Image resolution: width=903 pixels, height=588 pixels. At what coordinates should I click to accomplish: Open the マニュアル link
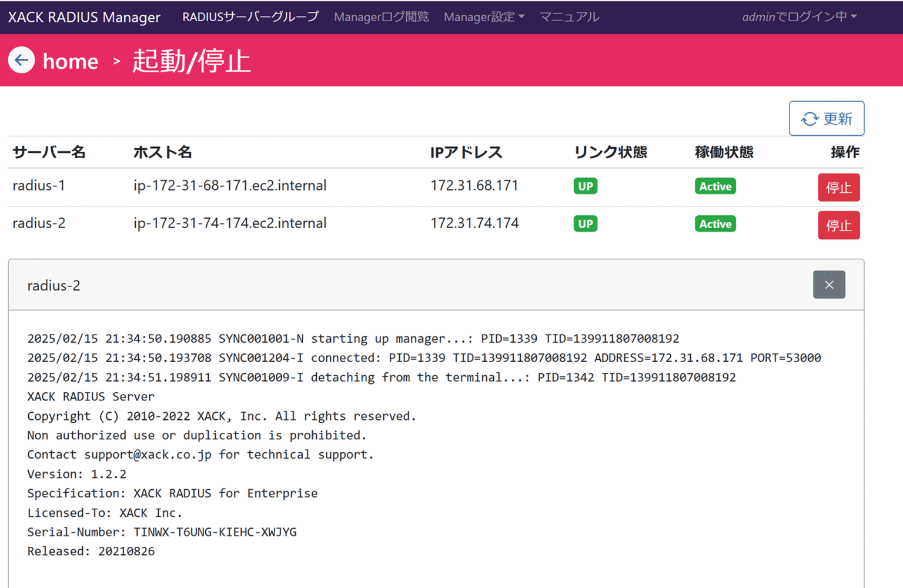(x=569, y=17)
